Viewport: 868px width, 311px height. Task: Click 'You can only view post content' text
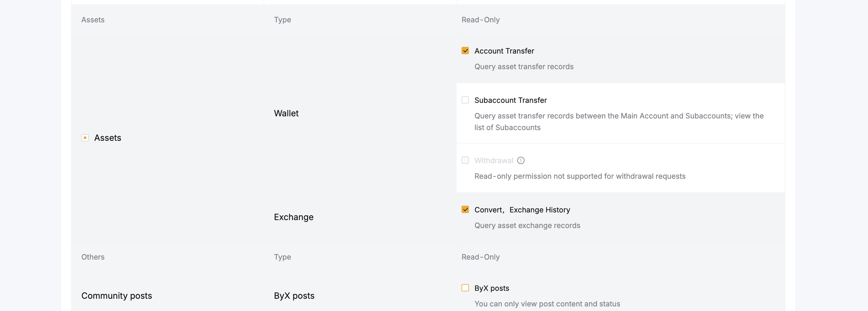[547, 304]
